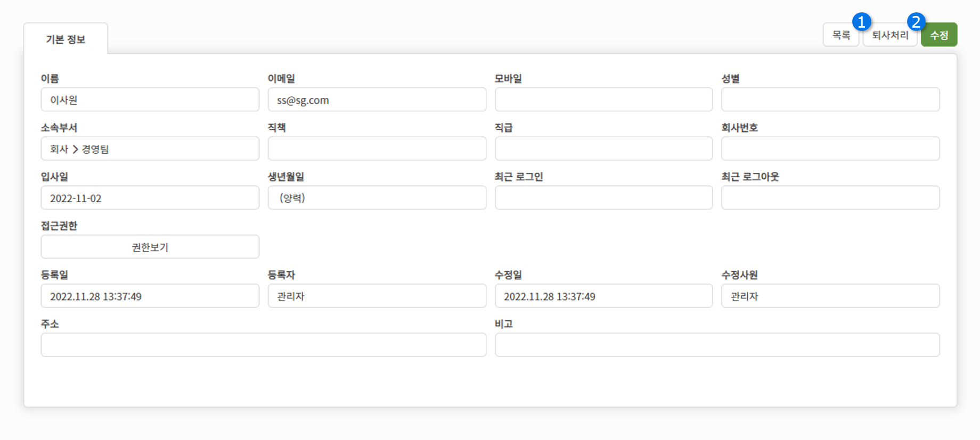The width and height of the screenshot is (980, 440).
Task: Click the 이메일 field ss@sg.com
Action: [x=377, y=99]
